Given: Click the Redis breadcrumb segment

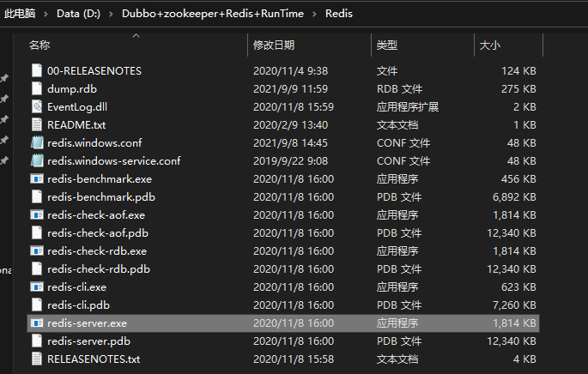Looking at the screenshot, I should [x=339, y=14].
